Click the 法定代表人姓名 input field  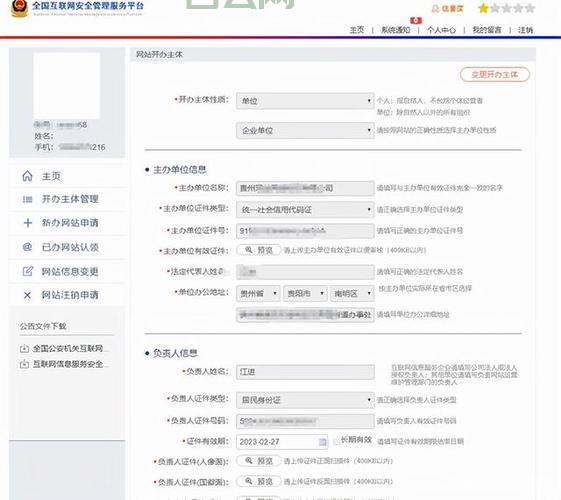pyautogui.click(x=305, y=272)
